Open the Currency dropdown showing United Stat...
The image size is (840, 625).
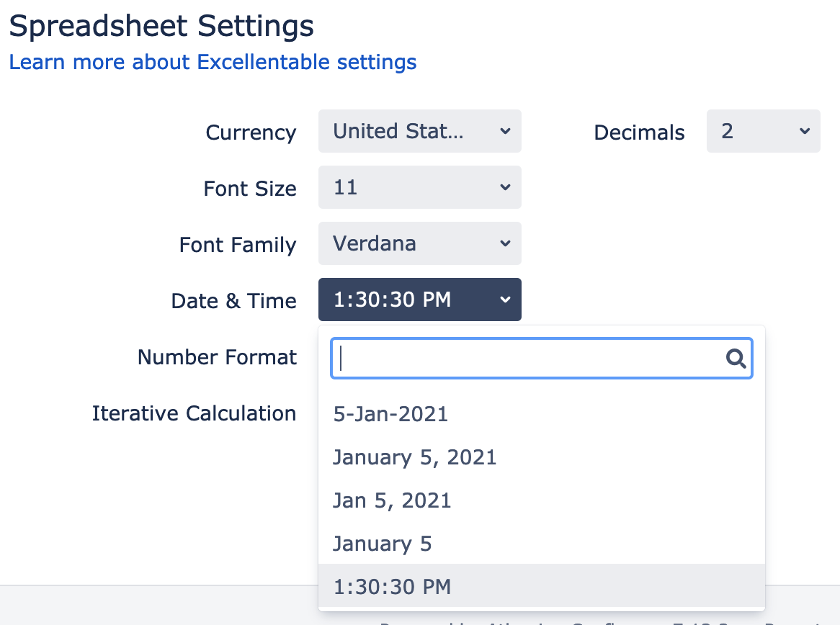tap(419, 131)
